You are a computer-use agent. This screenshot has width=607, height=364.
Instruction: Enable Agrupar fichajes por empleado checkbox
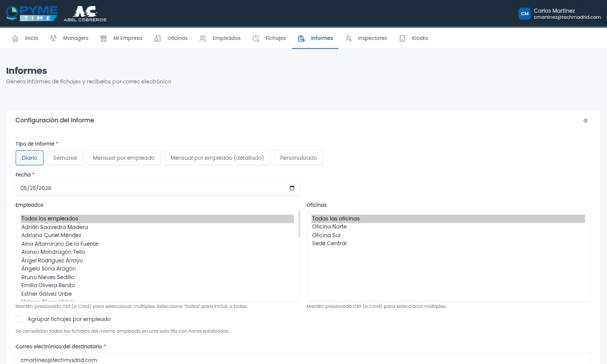click(19, 319)
